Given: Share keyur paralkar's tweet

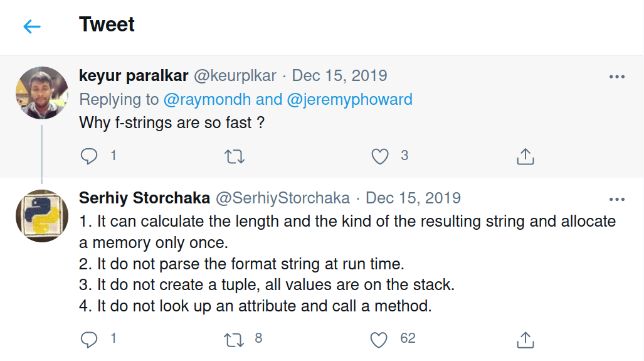Looking at the screenshot, I should pyautogui.click(x=525, y=156).
